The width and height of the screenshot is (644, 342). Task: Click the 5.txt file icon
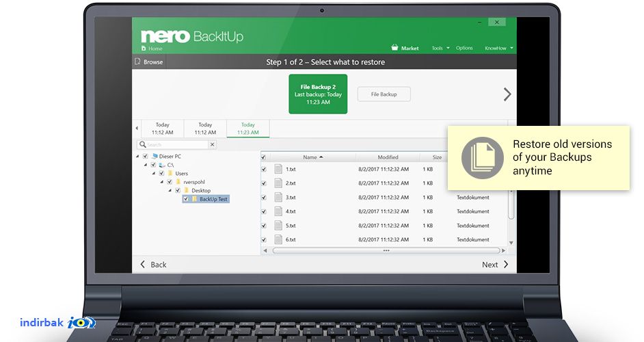(x=278, y=225)
